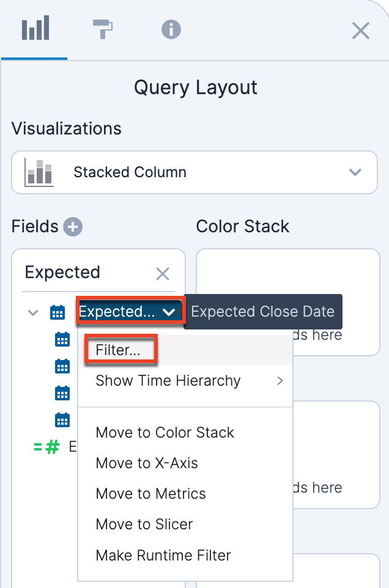Viewport: 389px width, 588px height.
Task: Open the Expected field pill dropdown arrow
Action: [168, 312]
